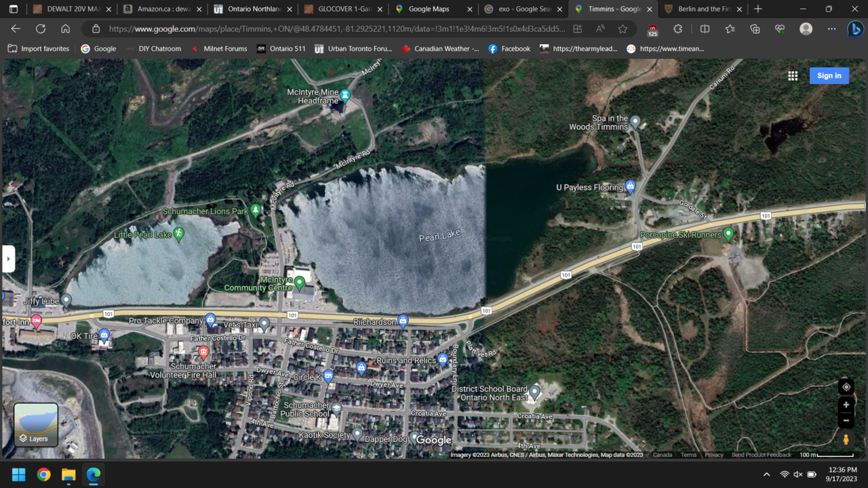Click the Street View pegman icon
This screenshot has width=868, height=488.
tap(846, 439)
